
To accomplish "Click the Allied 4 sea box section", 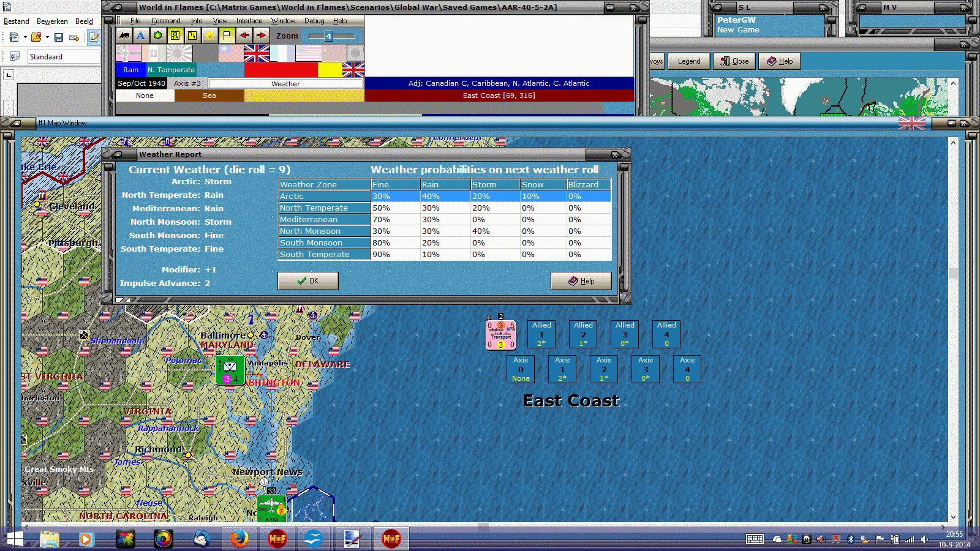I will (x=666, y=334).
